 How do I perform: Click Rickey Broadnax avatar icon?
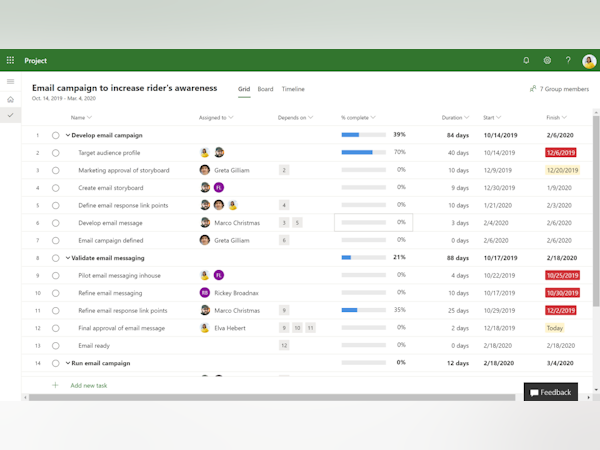205,293
